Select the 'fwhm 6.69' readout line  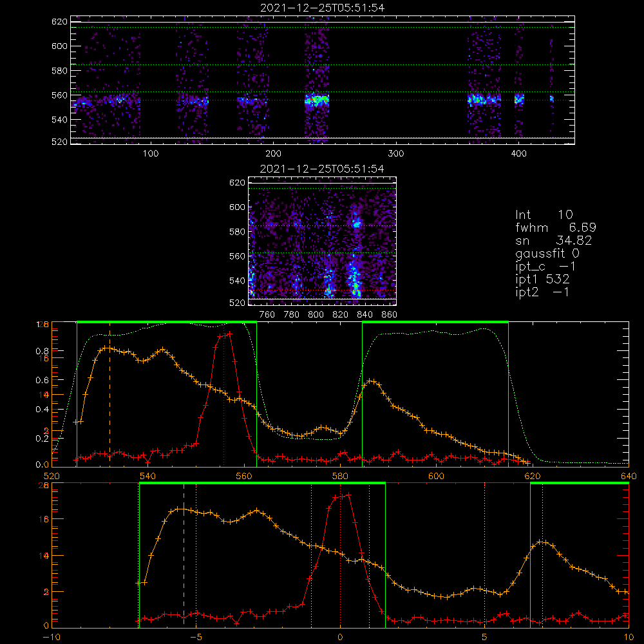[x=556, y=227]
